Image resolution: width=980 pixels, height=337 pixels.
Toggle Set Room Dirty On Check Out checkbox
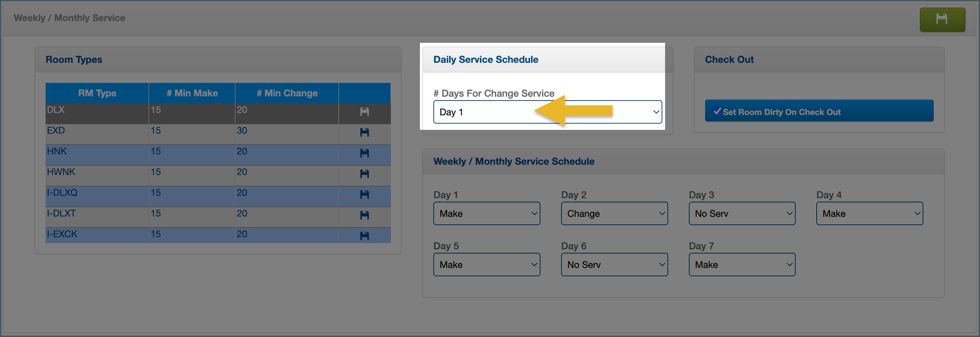point(717,111)
